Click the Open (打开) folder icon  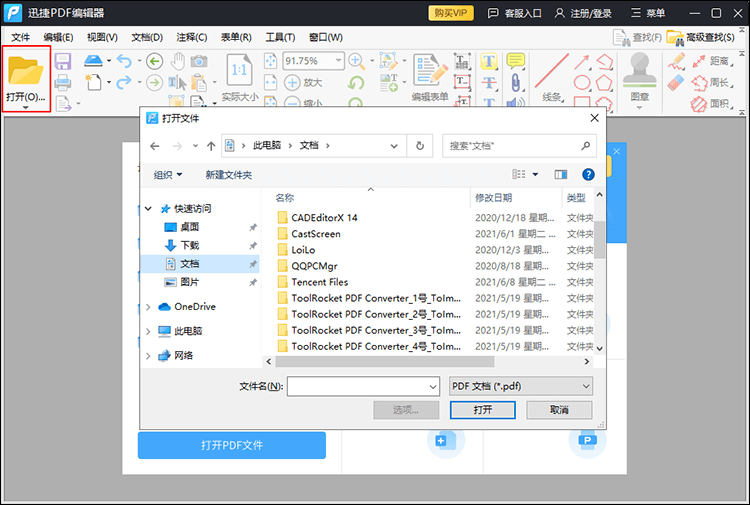pyautogui.click(x=26, y=70)
